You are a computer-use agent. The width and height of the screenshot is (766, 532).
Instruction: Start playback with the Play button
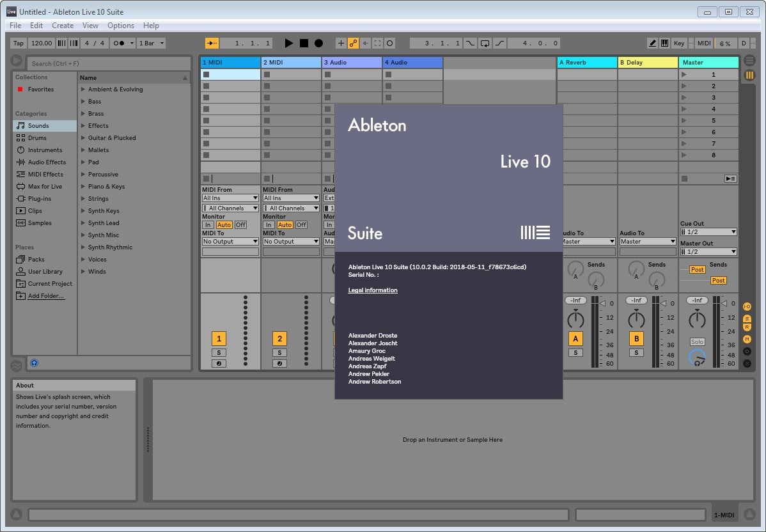pos(289,43)
